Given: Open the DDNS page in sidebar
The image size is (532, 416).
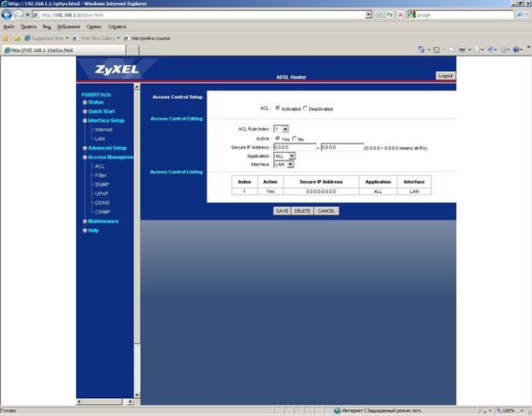Looking at the screenshot, I should (x=102, y=203).
